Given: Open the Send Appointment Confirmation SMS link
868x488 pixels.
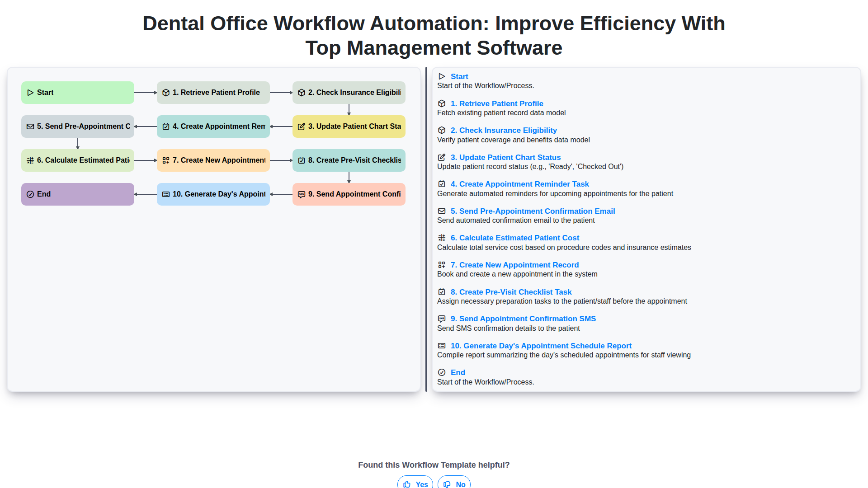Looking at the screenshot, I should click(523, 319).
